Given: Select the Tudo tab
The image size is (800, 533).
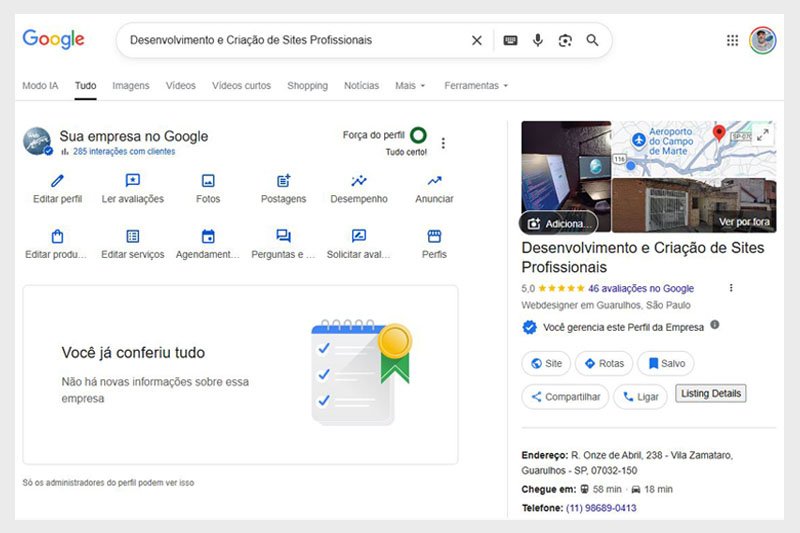Looking at the screenshot, I should coord(85,86).
